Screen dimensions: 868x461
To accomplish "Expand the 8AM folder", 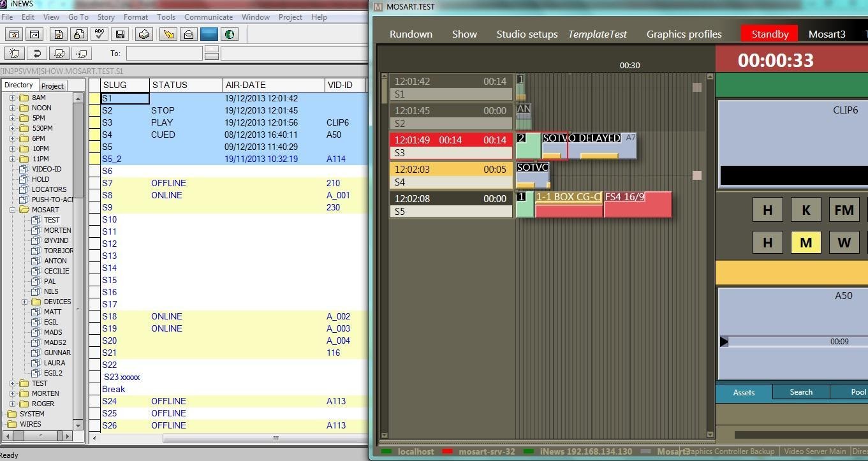I will (x=12, y=98).
